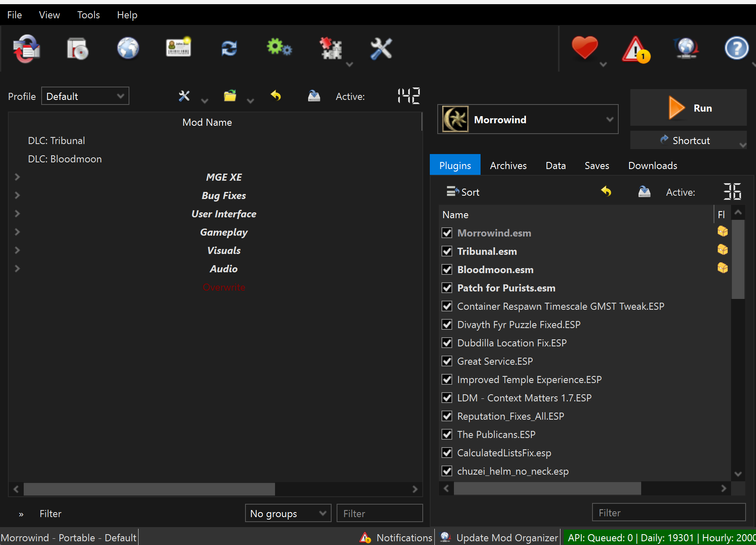Click the Update globe icon in toolbar

click(686, 48)
